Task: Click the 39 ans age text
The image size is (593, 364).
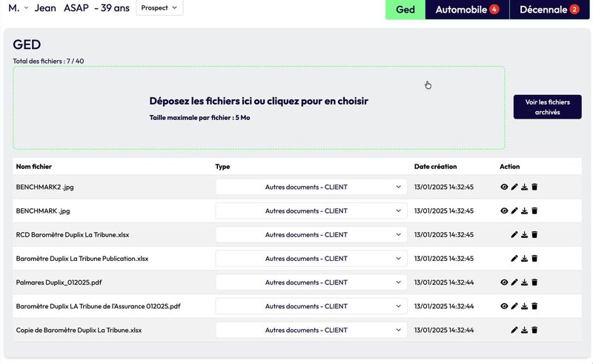Action: tap(115, 8)
